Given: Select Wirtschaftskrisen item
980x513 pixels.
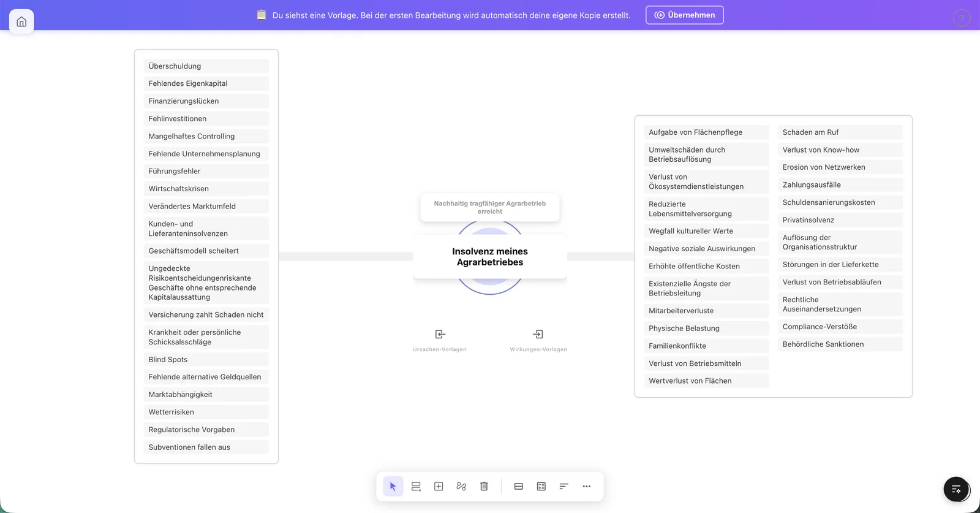Looking at the screenshot, I should (206, 189).
